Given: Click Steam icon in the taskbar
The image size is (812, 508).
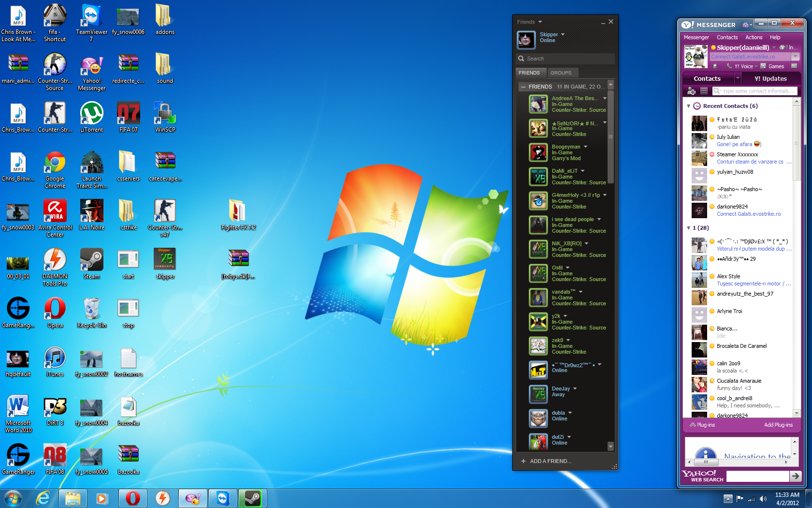Looking at the screenshot, I should click(x=252, y=498).
